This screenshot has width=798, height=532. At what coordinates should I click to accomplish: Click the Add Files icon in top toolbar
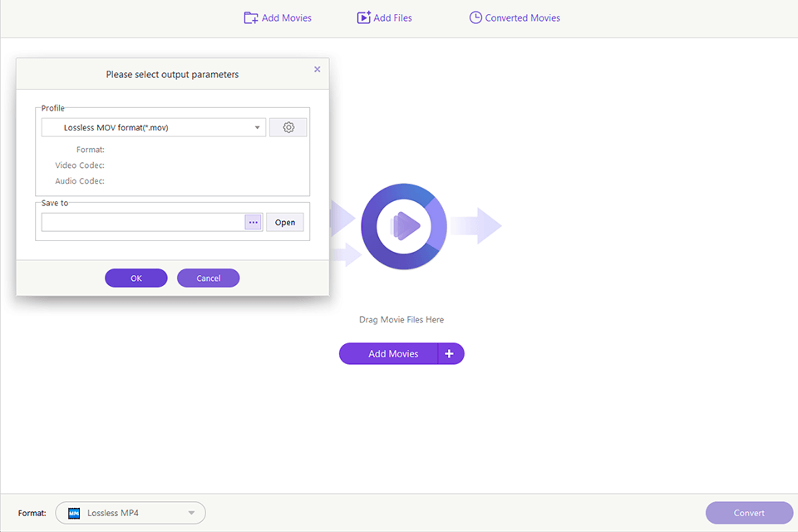363,17
